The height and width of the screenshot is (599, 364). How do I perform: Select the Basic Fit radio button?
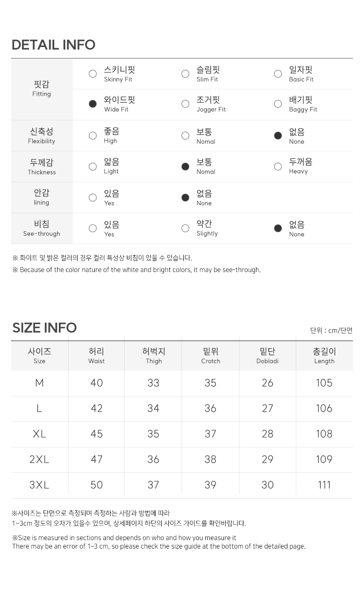[278, 74]
